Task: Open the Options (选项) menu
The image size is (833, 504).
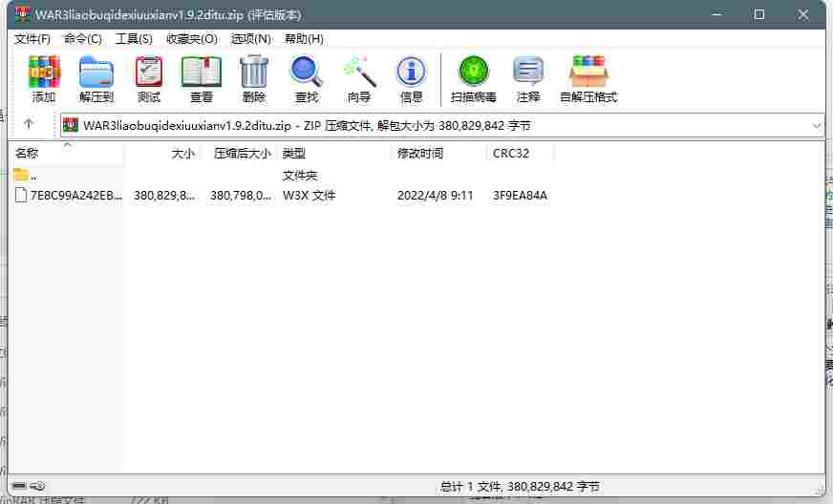Action: (x=250, y=39)
